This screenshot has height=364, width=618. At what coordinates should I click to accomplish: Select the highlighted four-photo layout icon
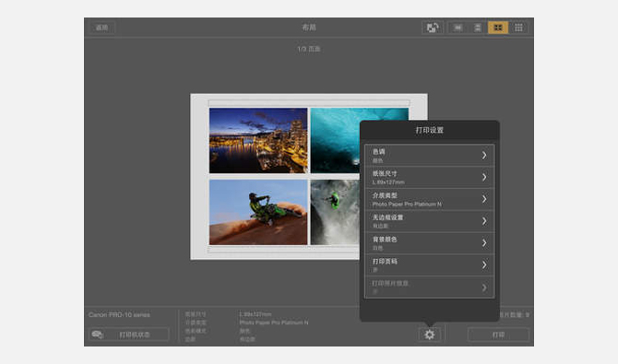(x=498, y=28)
